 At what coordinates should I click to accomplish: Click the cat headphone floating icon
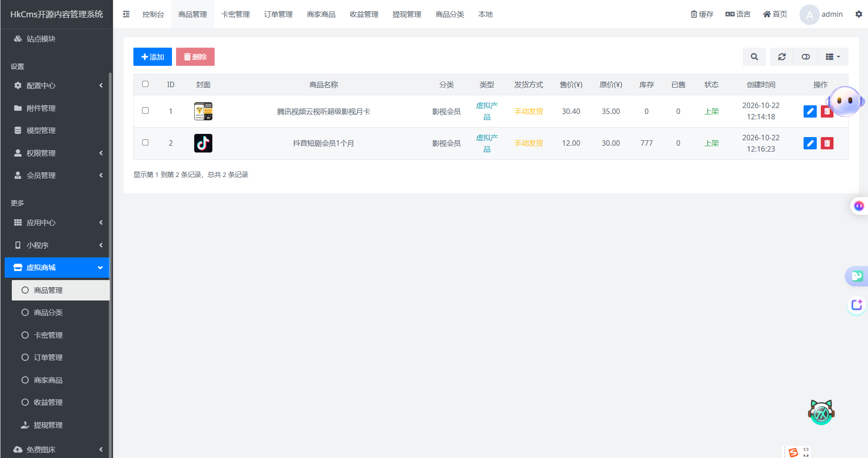(821, 412)
